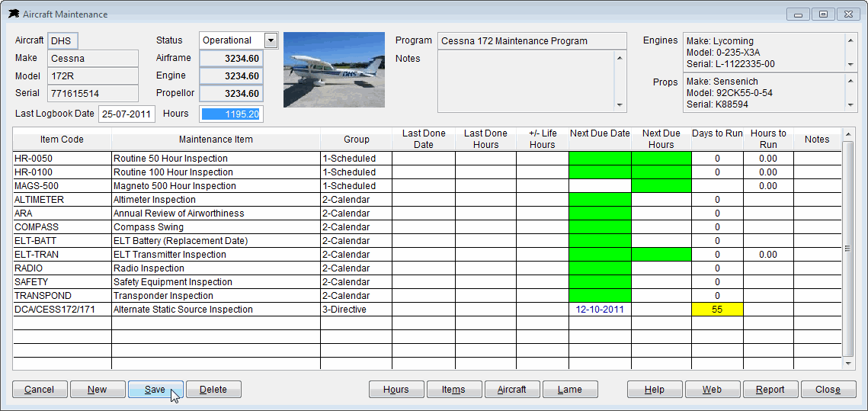The image size is (868, 411).
Task: Select the MAGS-500 item code cell
Action: click(x=62, y=186)
